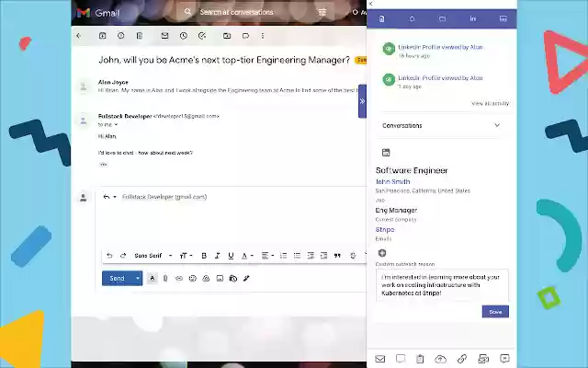Toggle the formatting options bar
This screenshot has height=368, width=588.
point(152,278)
